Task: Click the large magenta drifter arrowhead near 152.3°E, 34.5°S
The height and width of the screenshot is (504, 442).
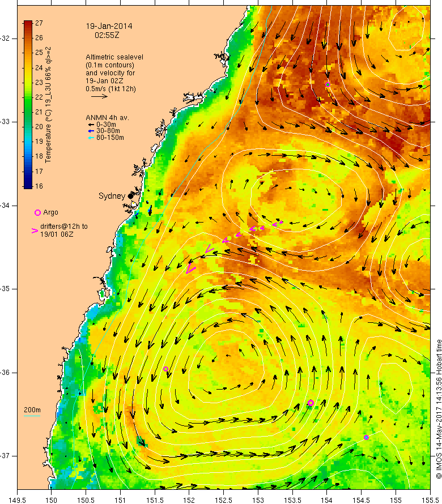Action: (209, 249)
